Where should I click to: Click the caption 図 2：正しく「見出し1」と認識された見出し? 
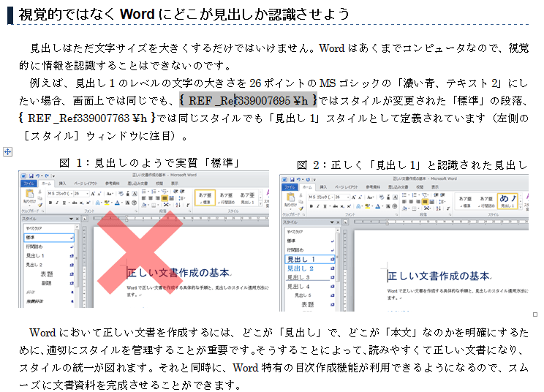pos(412,165)
